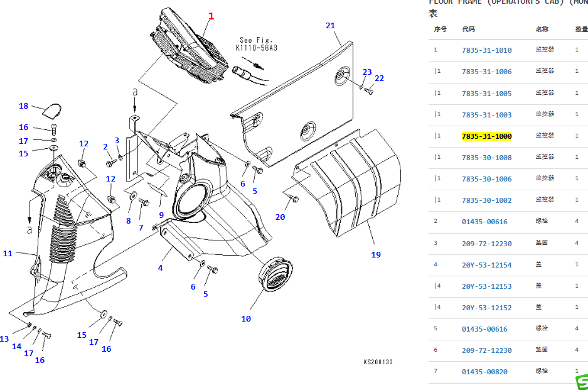Screen dimensions: 588x390
Task: Click callout number 7 in the diagram
Action: click(x=141, y=227)
